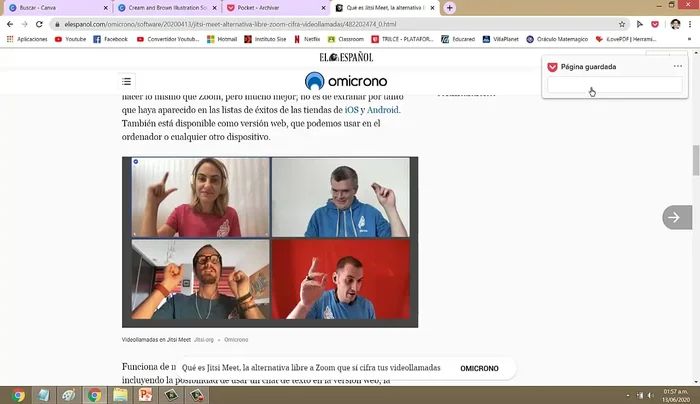Go forward to the next page
Image resolution: width=700 pixels, height=404 pixels.
(25, 24)
